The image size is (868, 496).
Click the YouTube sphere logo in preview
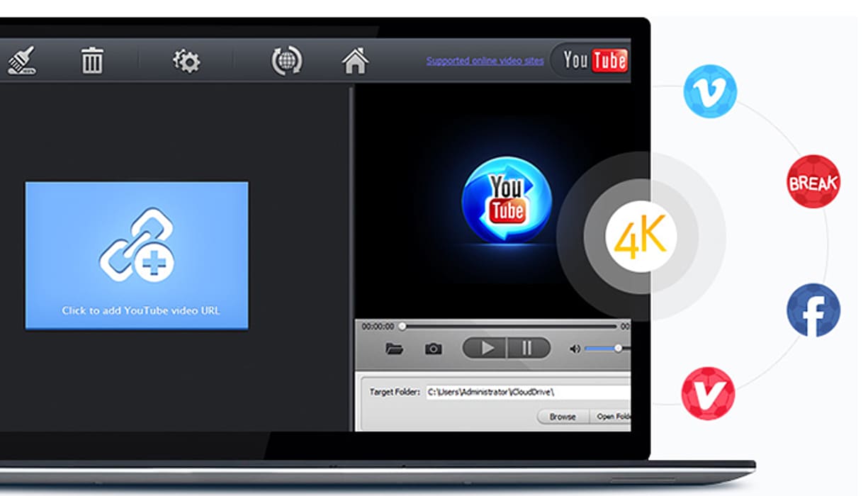pyautogui.click(x=507, y=199)
